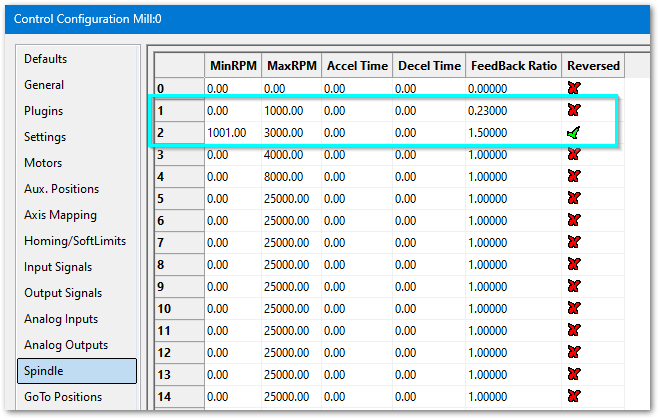This screenshot has width=659, height=419.
Task: Click the Reversed red X in row 8
Action: click(574, 264)
